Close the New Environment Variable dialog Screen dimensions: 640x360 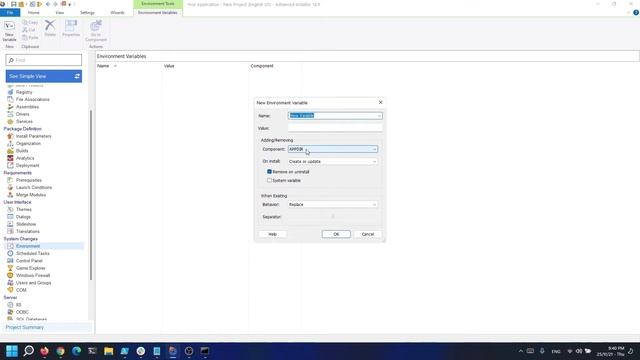[x=380, y=102]
